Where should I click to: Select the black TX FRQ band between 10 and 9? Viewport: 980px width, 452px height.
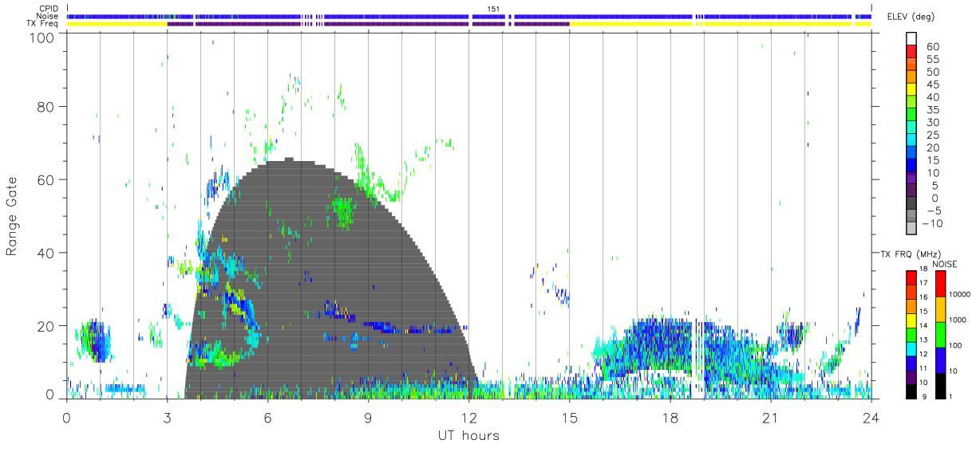[911, 390]
